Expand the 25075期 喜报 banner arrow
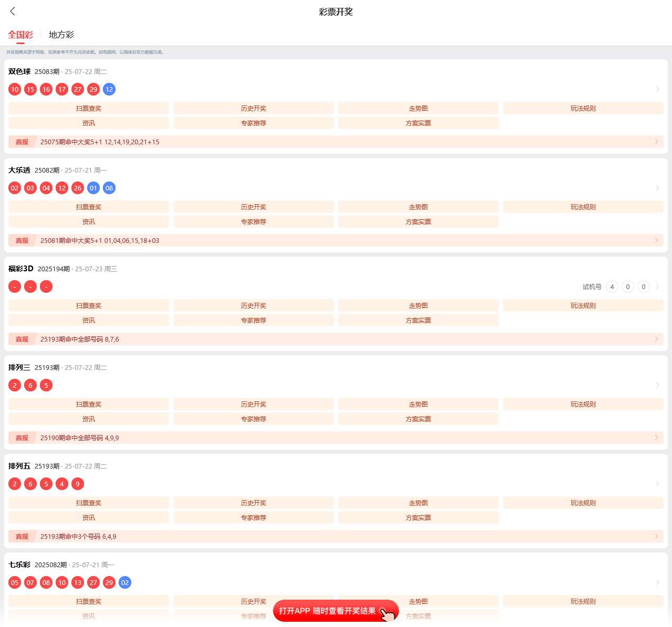 (656, 142)
